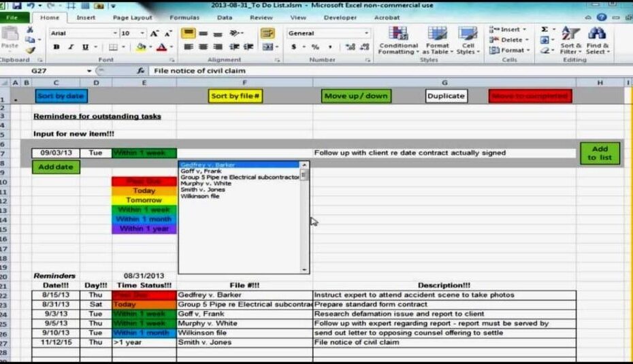Open Sort & Filter menu
The width and height of the screenshot is (633, 364).
pyautogui.click(x=570, y=40)
